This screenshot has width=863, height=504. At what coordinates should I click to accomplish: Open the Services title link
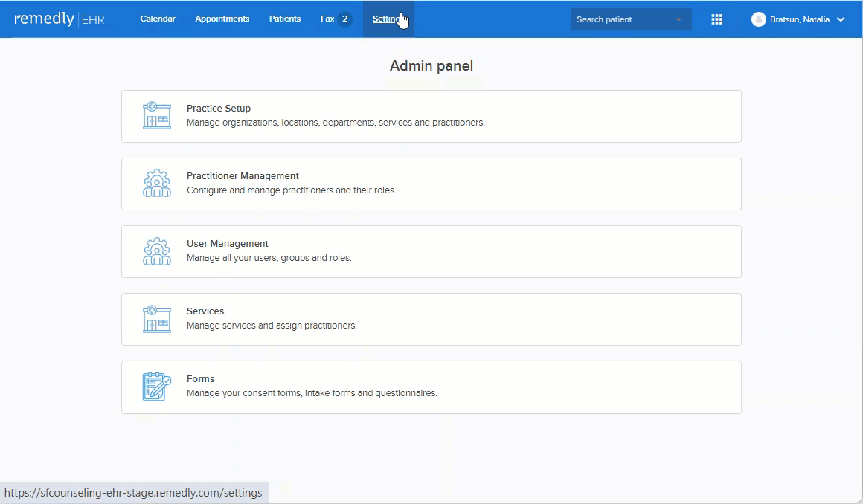pos(205,311)
